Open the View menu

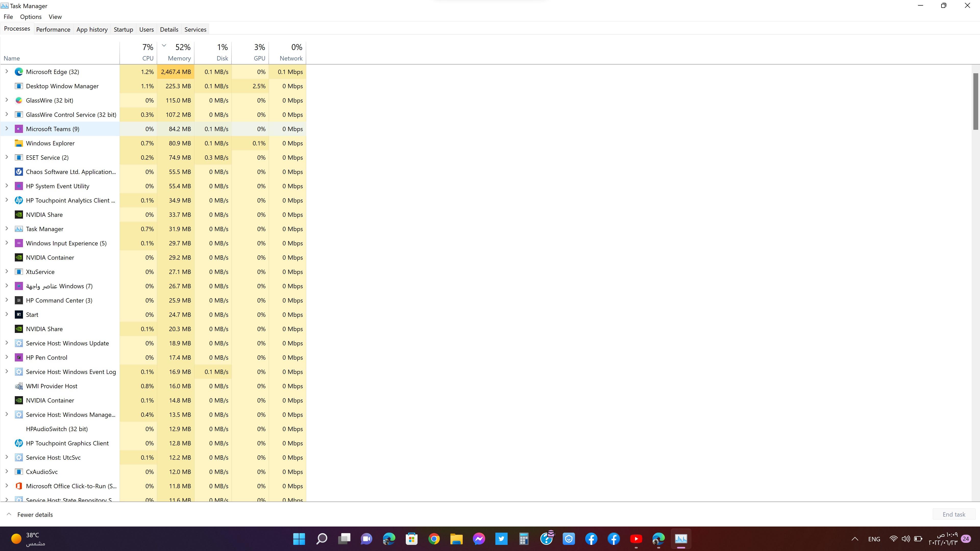tap(55, 17)
